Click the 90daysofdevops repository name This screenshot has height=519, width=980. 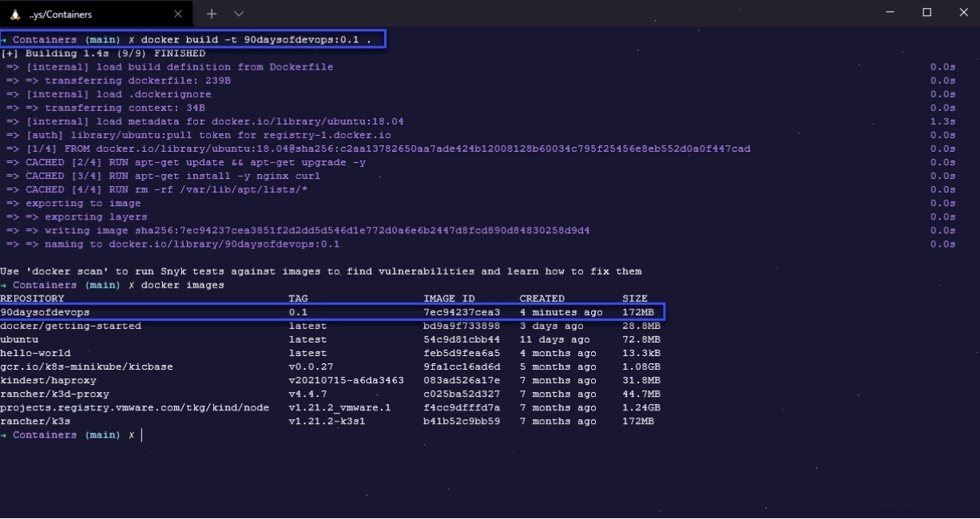[45, 311]
